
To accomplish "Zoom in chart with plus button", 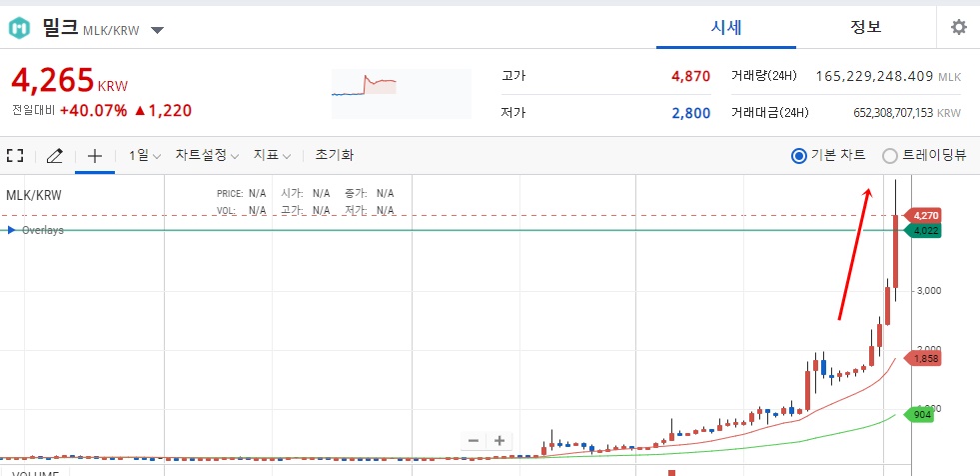I will click(499, 441).
